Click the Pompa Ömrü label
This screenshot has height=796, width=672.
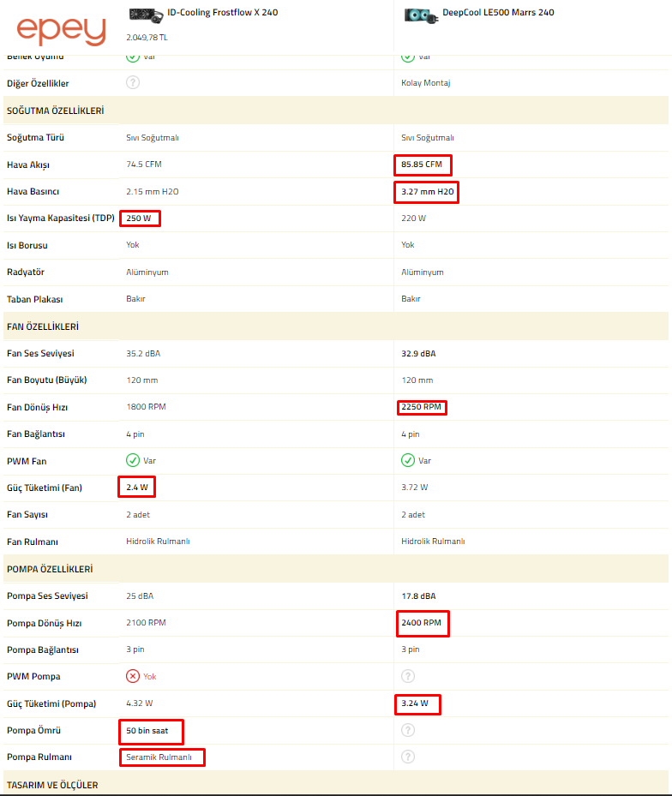(33, 731)
